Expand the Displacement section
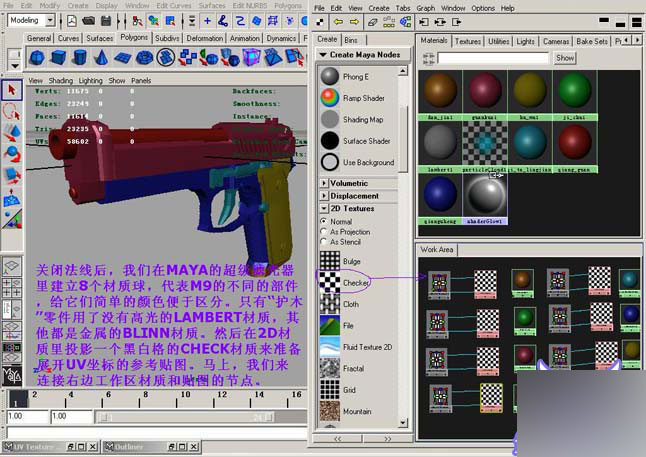Screen dimensions: 646x457 pyautogui.click(x=324, y=196)
